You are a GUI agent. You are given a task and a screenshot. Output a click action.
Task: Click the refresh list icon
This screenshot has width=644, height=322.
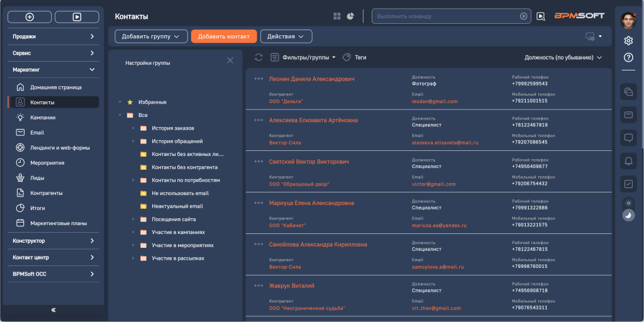click(x=258, y=57)
